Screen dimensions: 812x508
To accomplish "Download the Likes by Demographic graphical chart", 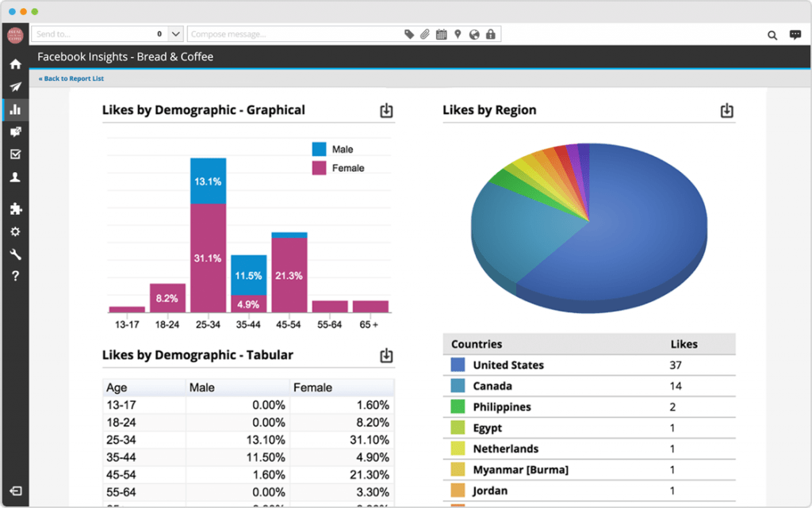I will pyautogui.click(x=386, y=111).
